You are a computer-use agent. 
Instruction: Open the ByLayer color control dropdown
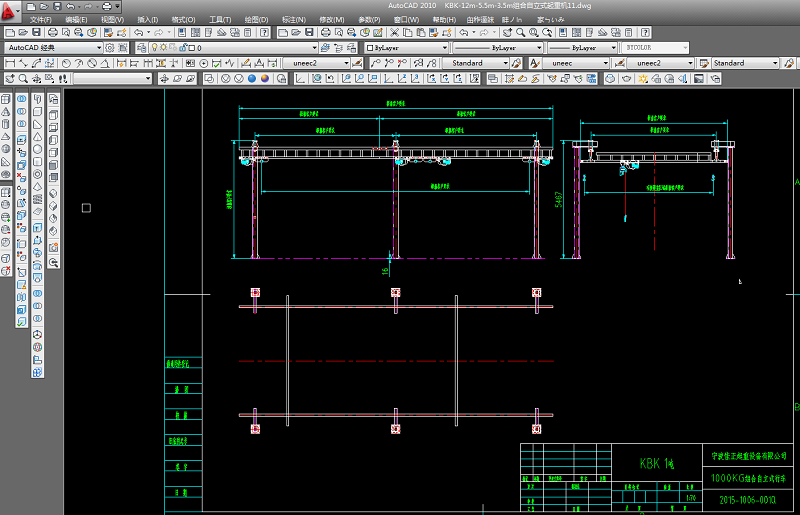(443, 47)
